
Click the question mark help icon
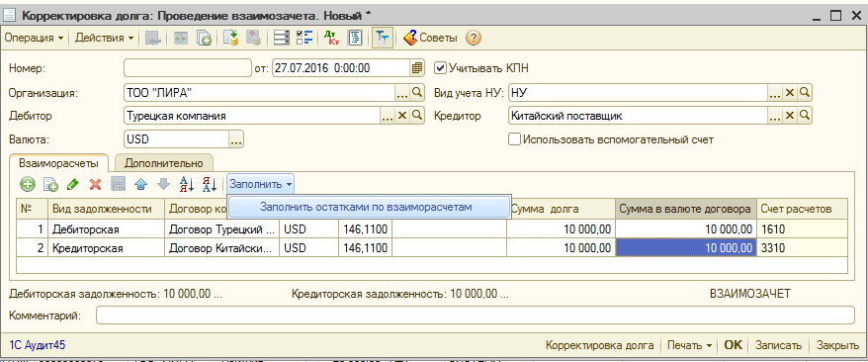coord(474,39)
